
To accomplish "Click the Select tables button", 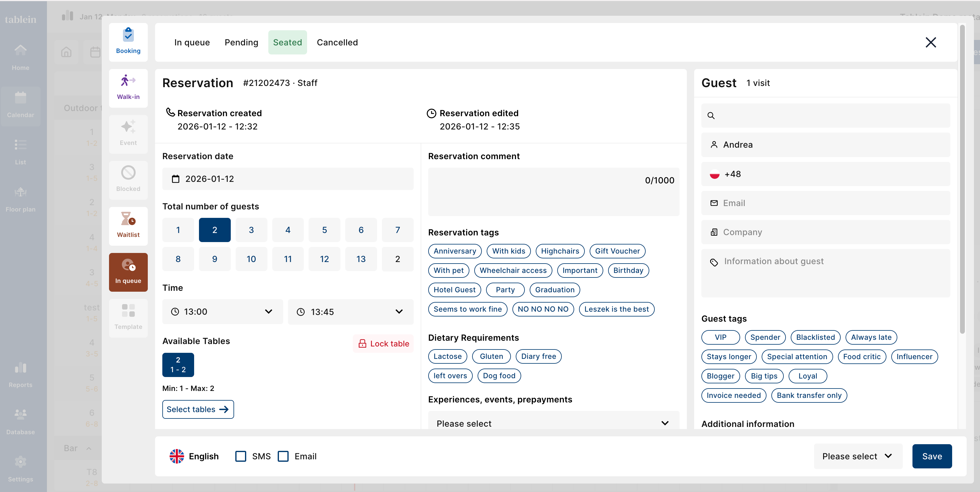I will click(198, 409).
